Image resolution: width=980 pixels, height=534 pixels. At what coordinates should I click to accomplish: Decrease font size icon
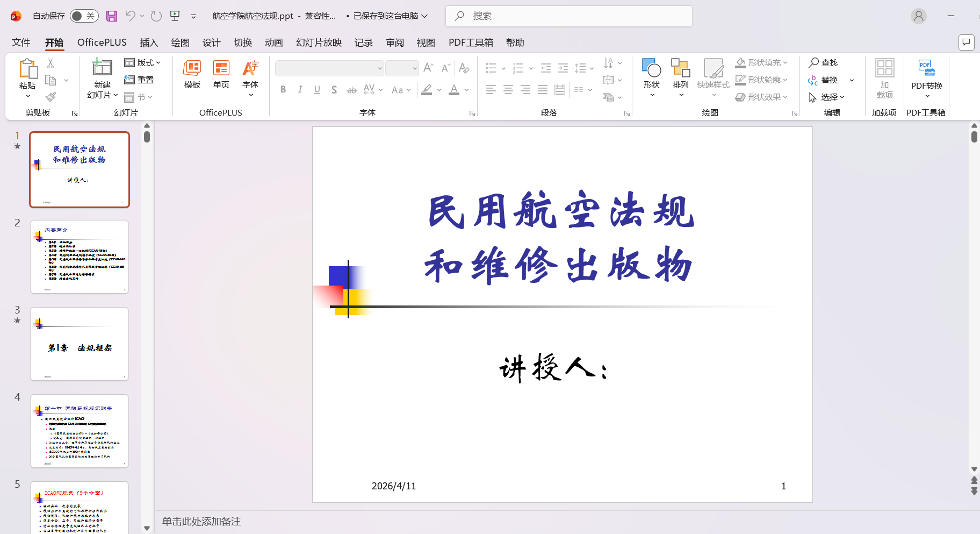tap(445, 68)
